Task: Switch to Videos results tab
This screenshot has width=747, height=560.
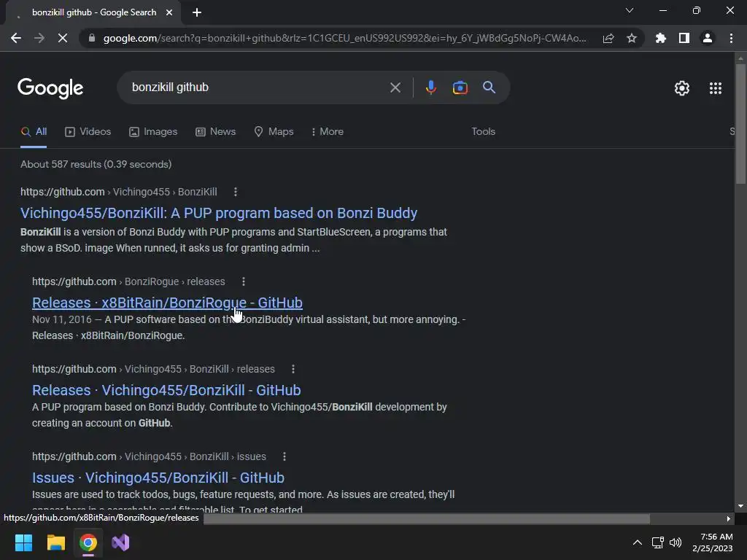Action: [x=88, y=132]
